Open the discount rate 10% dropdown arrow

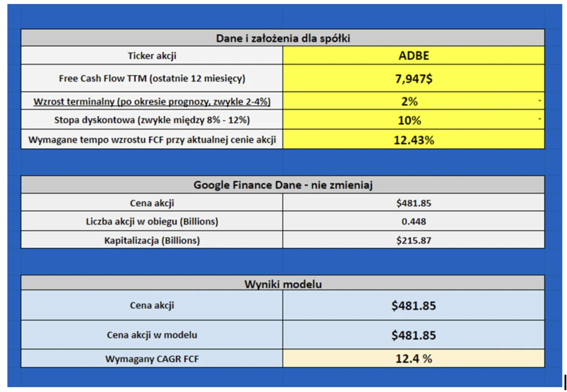click(x=539, y=119)
